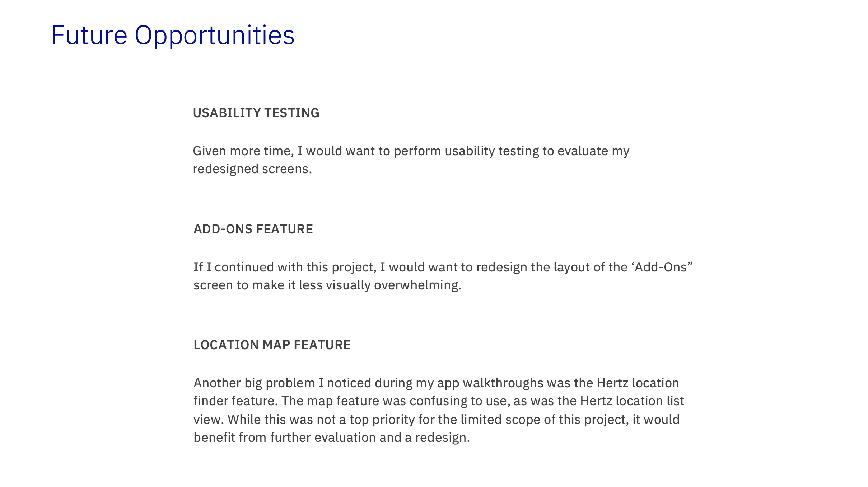
Task: Click the phrase "Given more time"
Action: (243, 151)
